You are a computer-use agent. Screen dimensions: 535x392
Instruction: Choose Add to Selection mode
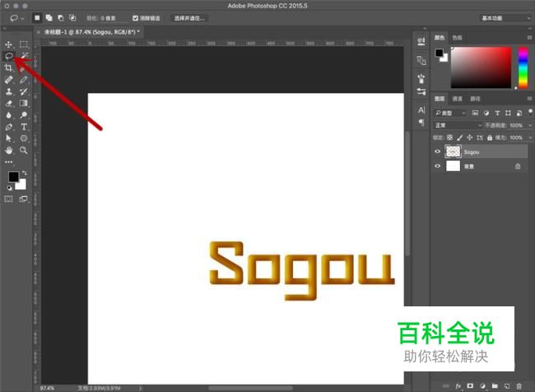(x=49, y=18)
